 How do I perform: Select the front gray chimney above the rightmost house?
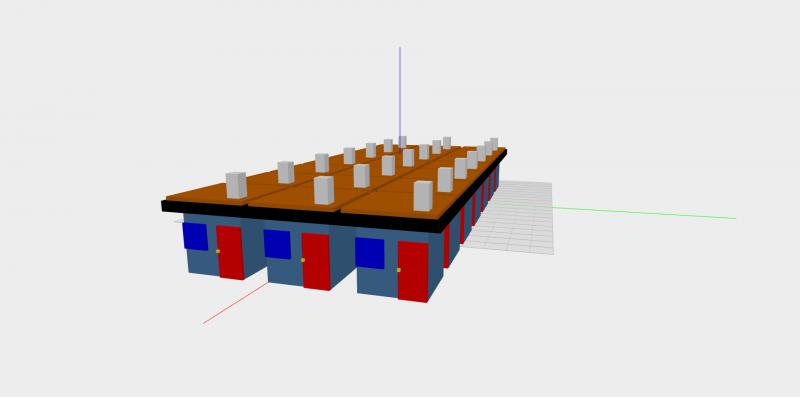tap(423, 195)
